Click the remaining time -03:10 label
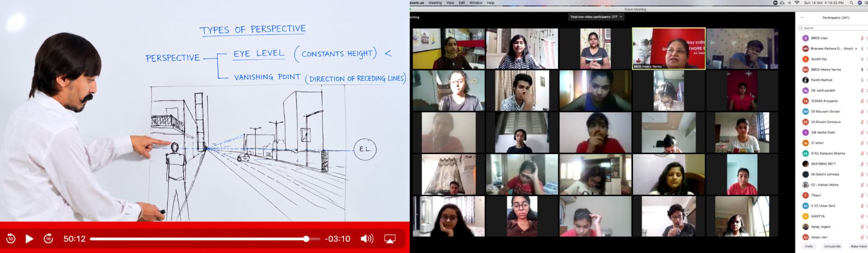868x253 pixels. point(337,239)
